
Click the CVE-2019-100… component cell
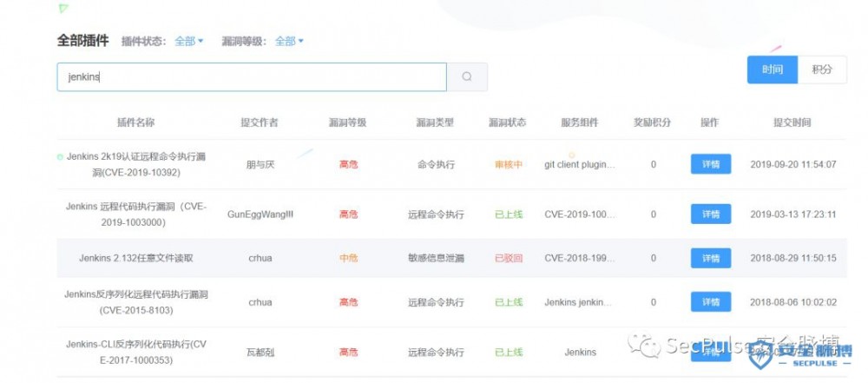click(x=580, y=214)
